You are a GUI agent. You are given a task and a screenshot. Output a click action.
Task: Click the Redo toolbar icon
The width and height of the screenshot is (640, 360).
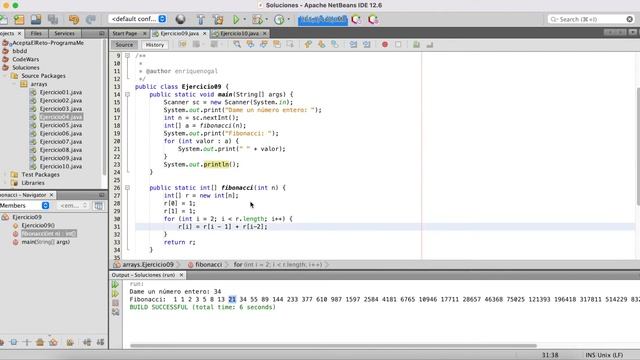point(91,19)
